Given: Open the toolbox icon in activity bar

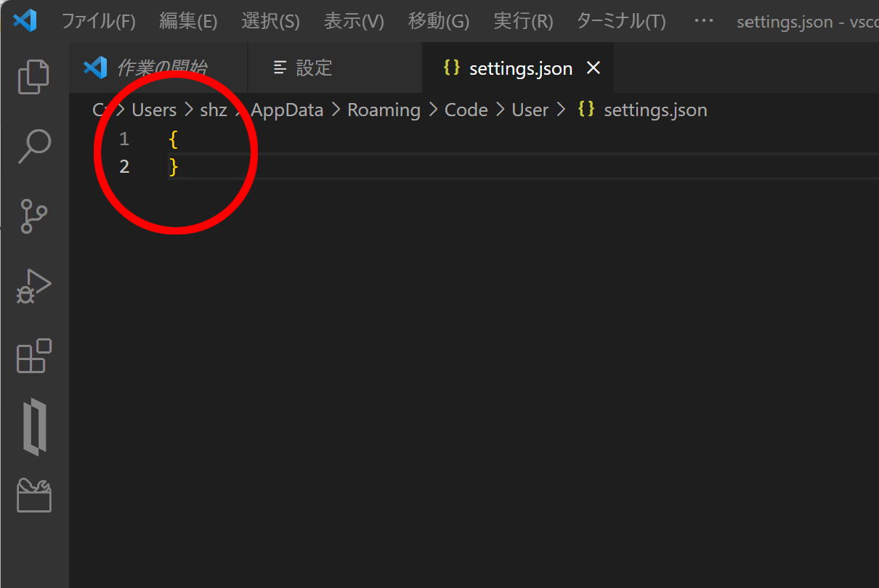Looking at the screenshot, I should [34, 496].
